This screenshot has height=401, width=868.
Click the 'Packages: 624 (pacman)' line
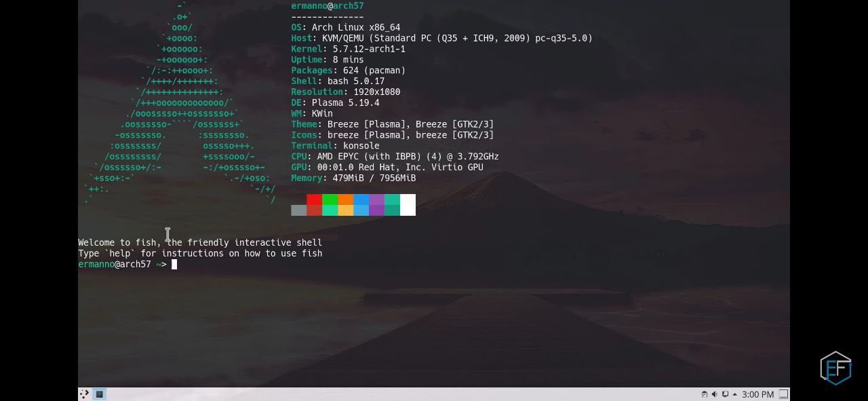tap(348, 71)
